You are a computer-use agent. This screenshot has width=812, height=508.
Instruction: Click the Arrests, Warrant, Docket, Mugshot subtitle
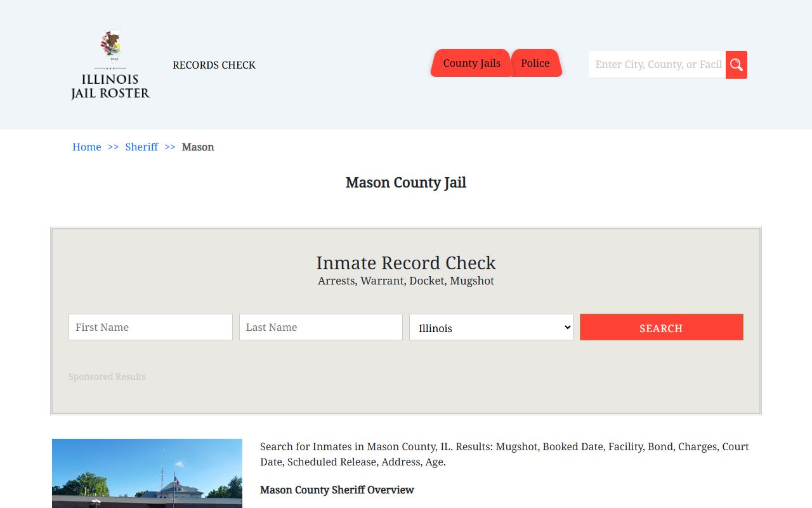[x=406, y=281]
